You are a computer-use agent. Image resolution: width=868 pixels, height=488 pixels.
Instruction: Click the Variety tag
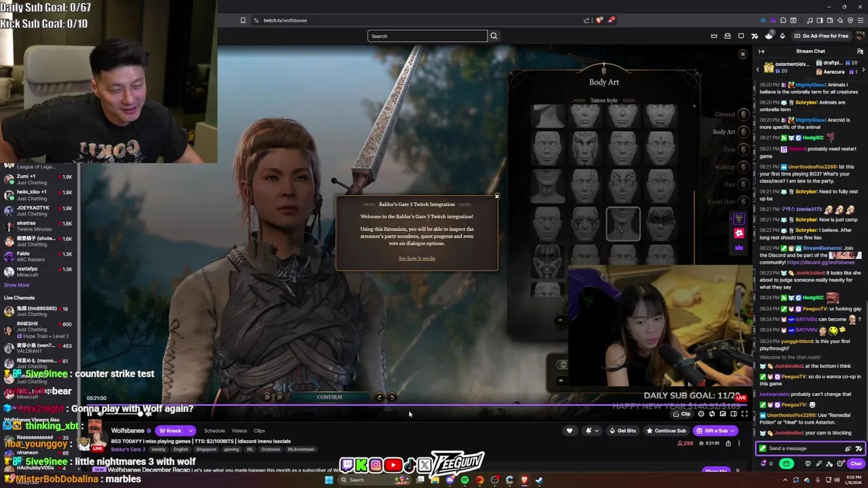click(158, 449)
